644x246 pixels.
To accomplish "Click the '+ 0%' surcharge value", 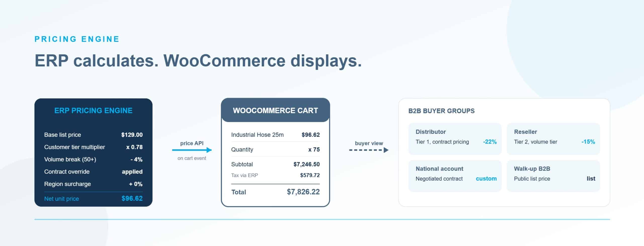I will 136,184.
